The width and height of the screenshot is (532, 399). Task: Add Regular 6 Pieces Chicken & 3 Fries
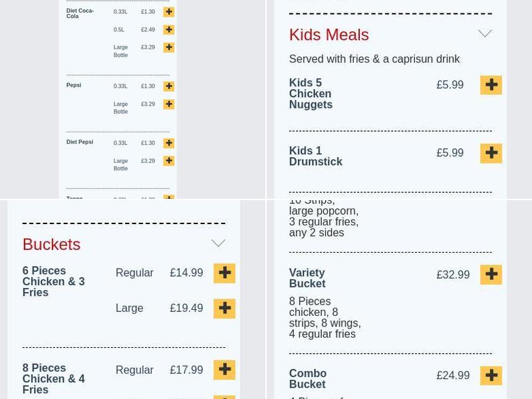pos(224,273)
